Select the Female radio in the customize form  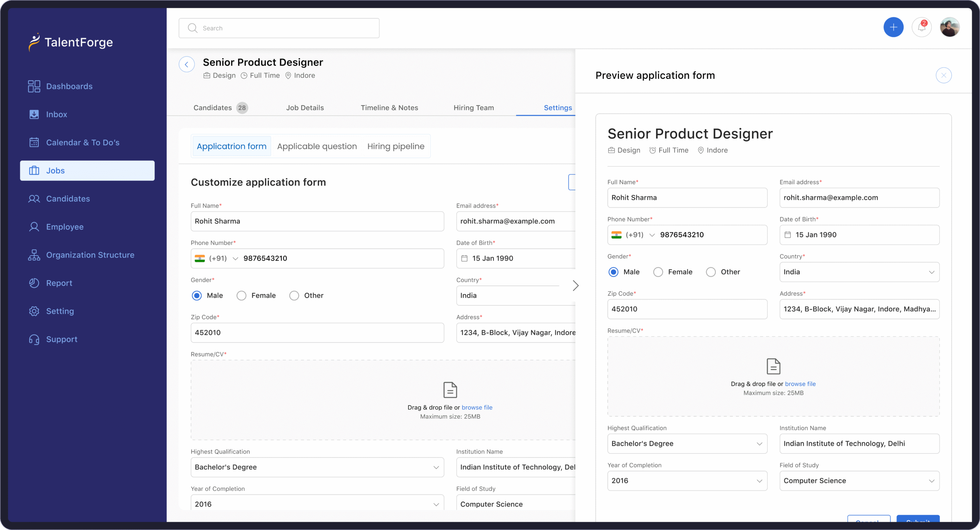click(242, 295)
